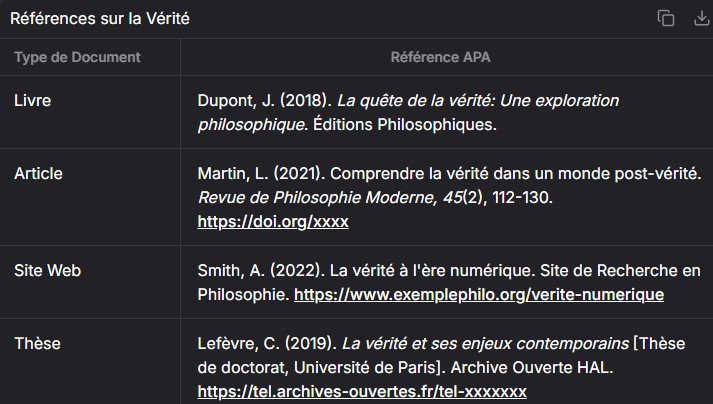This screenshot has height=404, width=713.
Task: Open the exemplephilo.org verite-numerique link
Action: 478,295
